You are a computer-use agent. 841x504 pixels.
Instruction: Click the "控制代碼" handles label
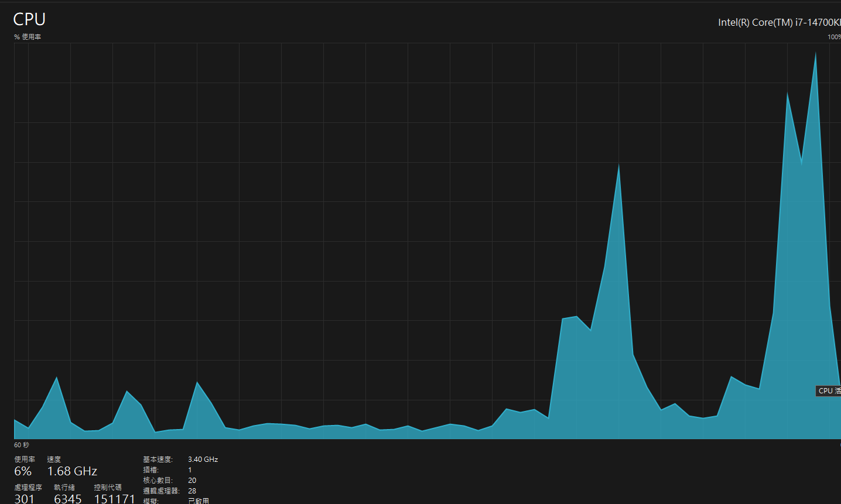[x=108, y=487]
